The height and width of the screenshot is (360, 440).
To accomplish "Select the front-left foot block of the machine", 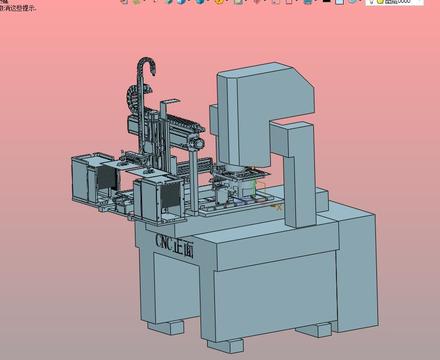I will (225, 345).
